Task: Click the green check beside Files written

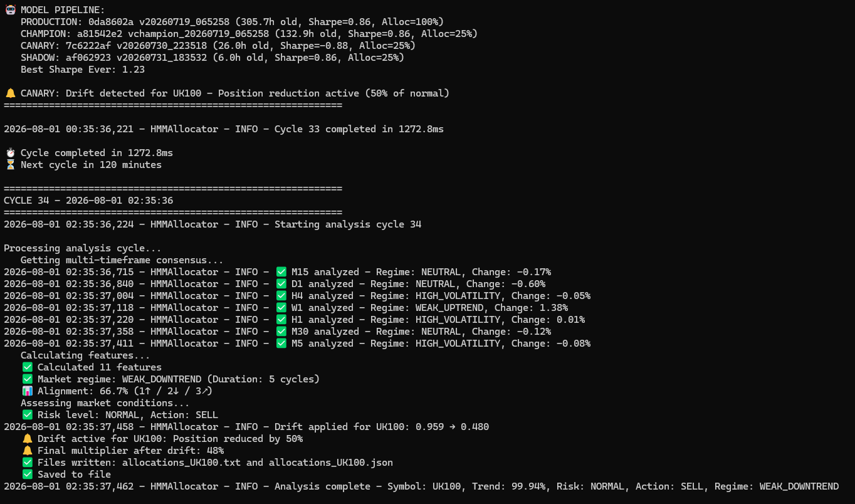Action: click(x=27, y=463)
